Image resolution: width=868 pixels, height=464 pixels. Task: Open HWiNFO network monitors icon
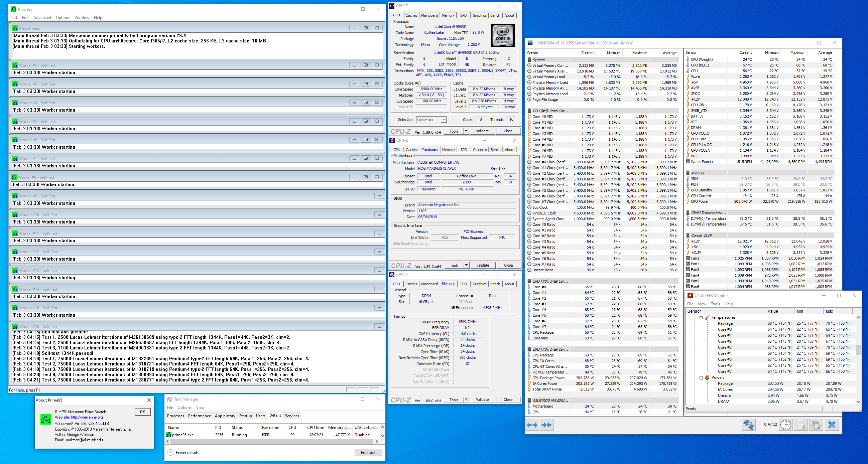[x=748, y=425]
